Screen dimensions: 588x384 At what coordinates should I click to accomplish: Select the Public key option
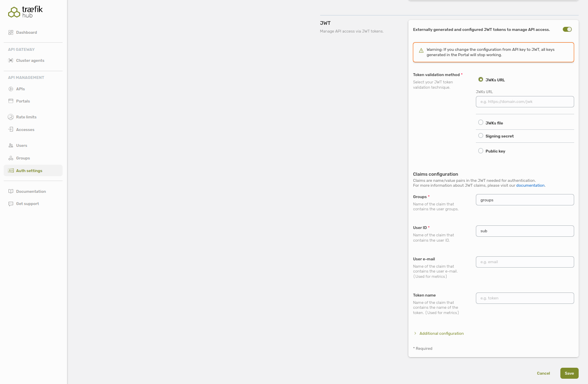coord(481,151)
